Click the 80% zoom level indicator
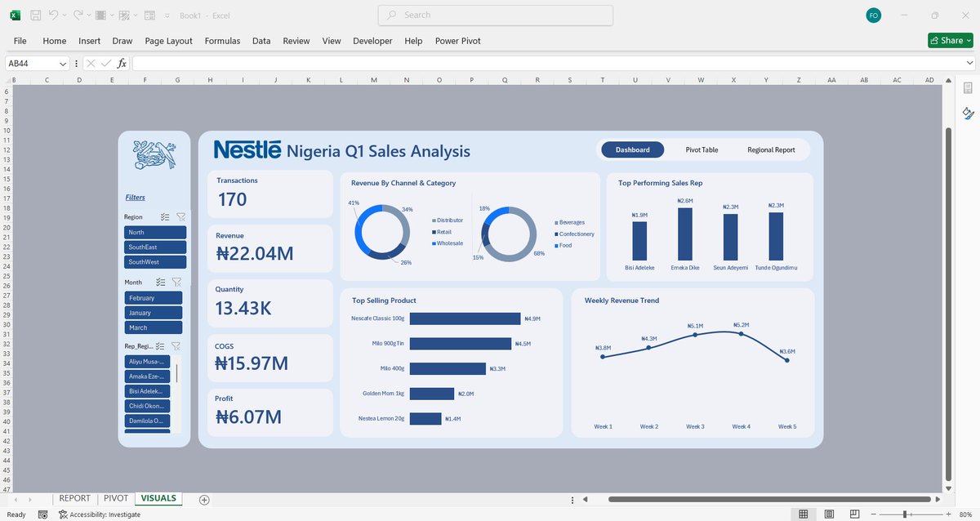This screenshot has height=521, width=980. [x=964, y=514]
